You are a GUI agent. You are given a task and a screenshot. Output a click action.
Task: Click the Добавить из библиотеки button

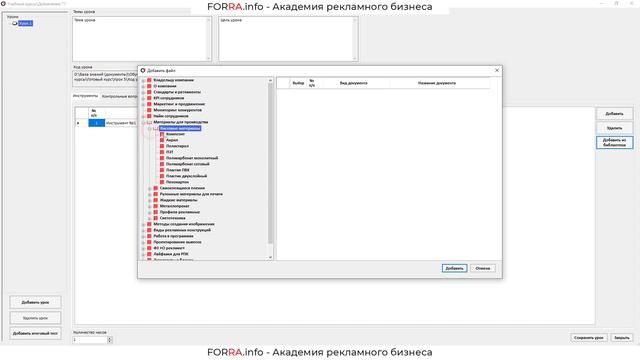[614, 142]
